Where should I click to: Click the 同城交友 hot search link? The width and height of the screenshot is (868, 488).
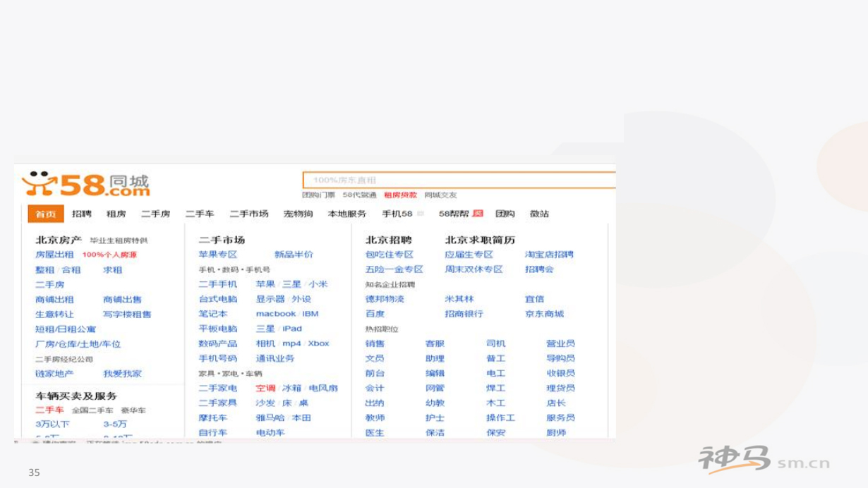tap(441, 195)
